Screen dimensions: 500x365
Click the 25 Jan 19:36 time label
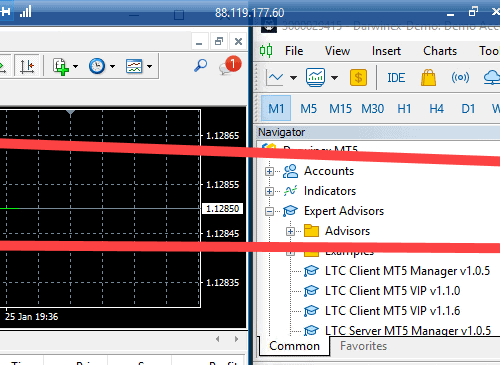tap(31, 317)
